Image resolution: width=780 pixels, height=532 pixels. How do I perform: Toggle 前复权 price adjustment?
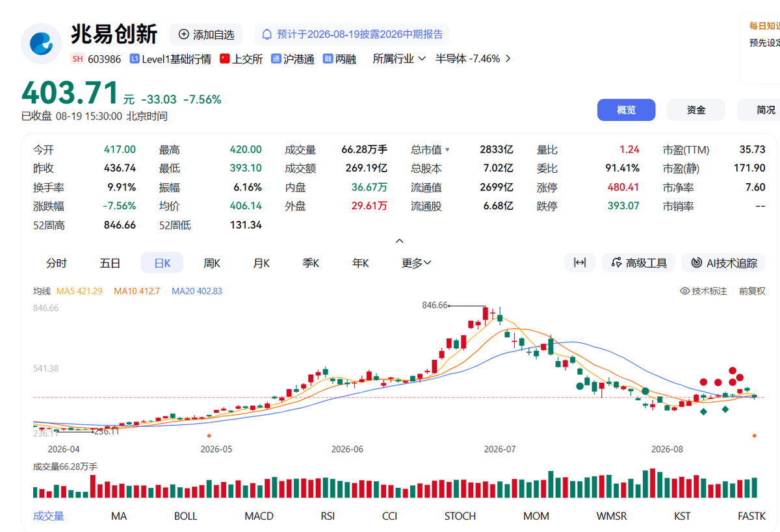752,291
